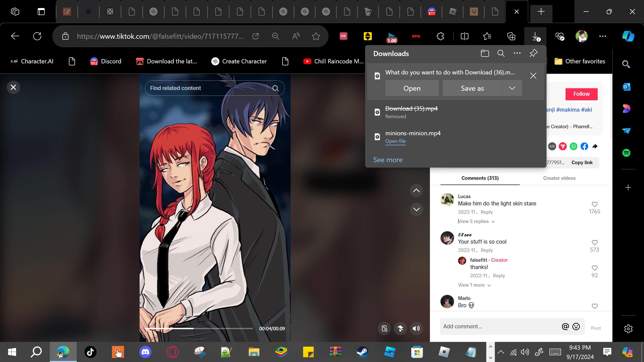
Task: Toggle like on Elsee's comment
Action: pyautogui.click(x=594, y=243)
